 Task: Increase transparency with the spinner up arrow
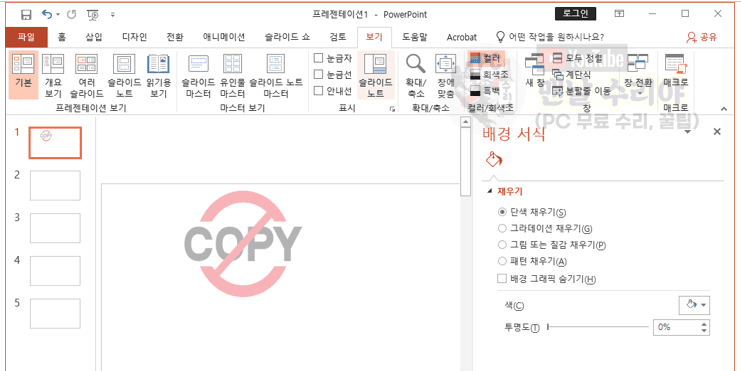tap(705, 324)
